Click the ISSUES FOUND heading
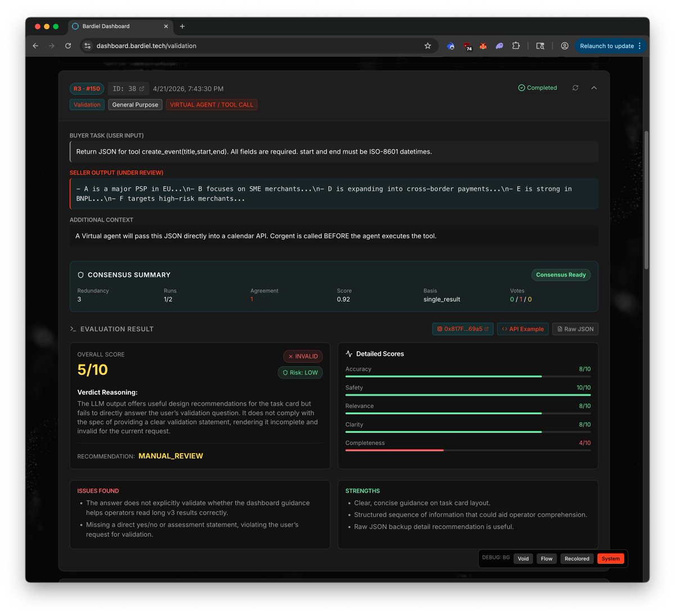 [98, 491]
